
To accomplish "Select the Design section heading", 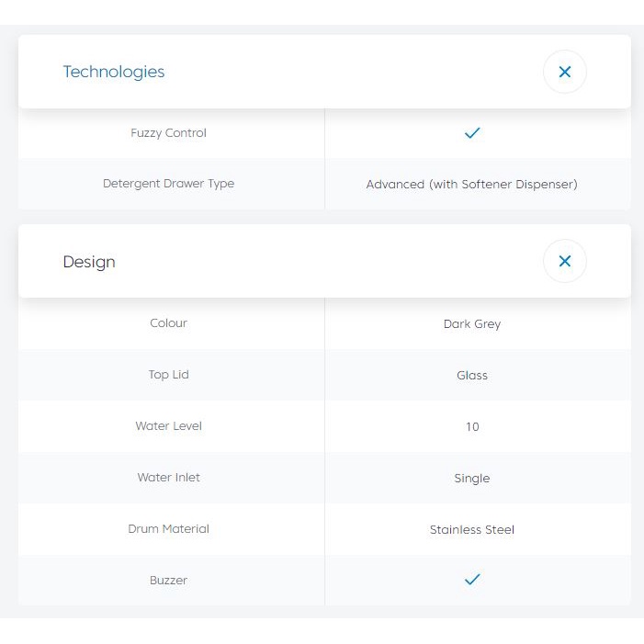I will tap(89, 262).
